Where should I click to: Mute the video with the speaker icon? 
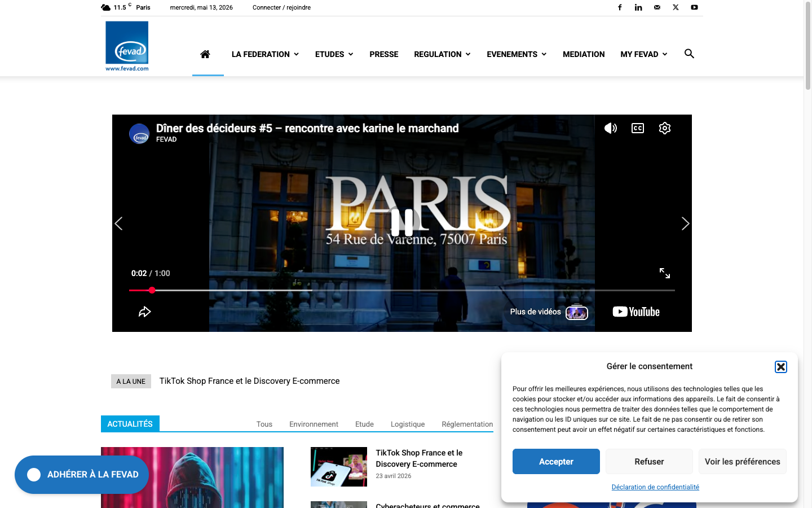click(611, 128)
